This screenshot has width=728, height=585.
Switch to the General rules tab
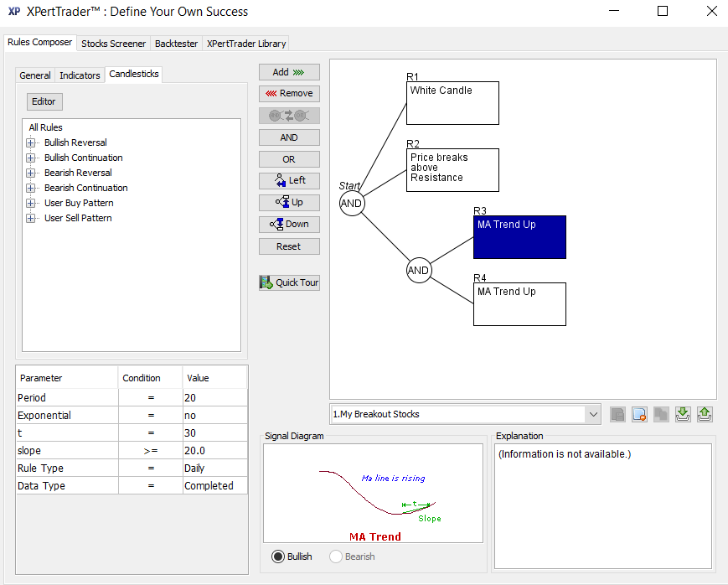35,75
